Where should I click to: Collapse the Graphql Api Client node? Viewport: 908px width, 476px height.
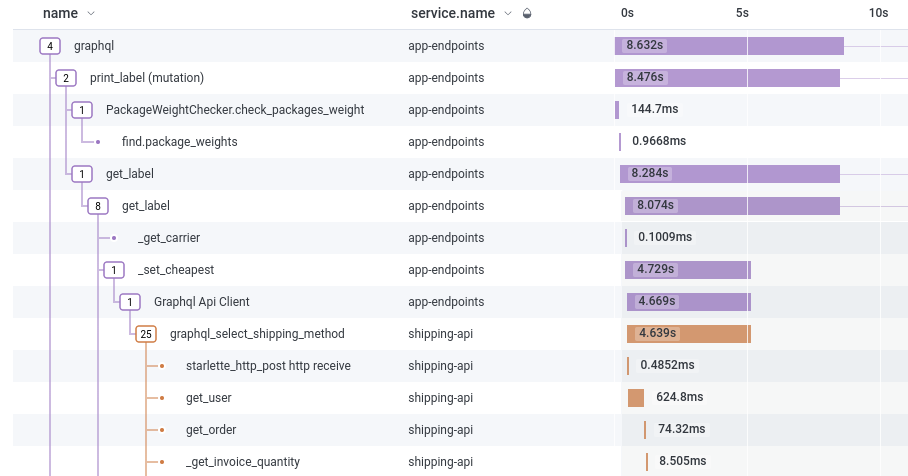(130, 302)
